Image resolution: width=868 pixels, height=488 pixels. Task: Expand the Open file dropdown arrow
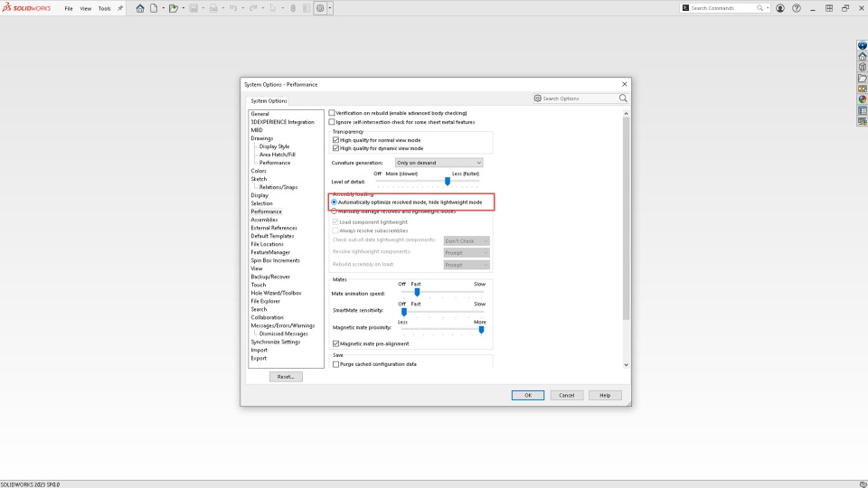coord(184,8)
